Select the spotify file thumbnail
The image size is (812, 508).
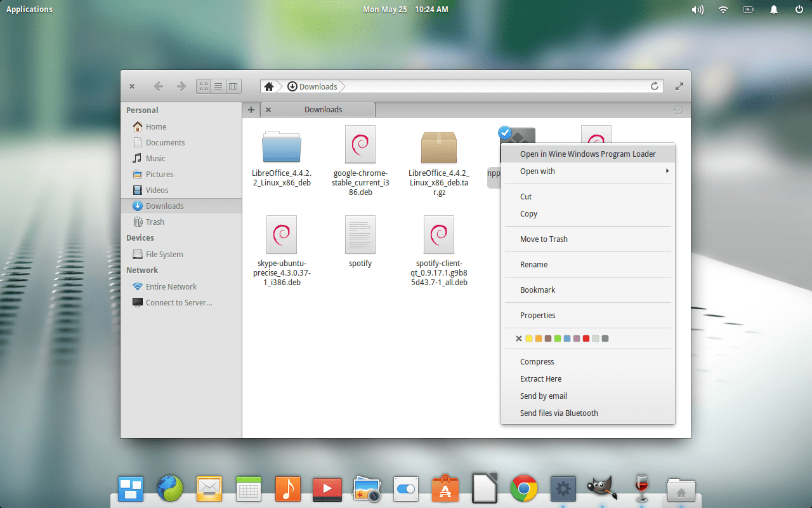(x=360, y=234)
